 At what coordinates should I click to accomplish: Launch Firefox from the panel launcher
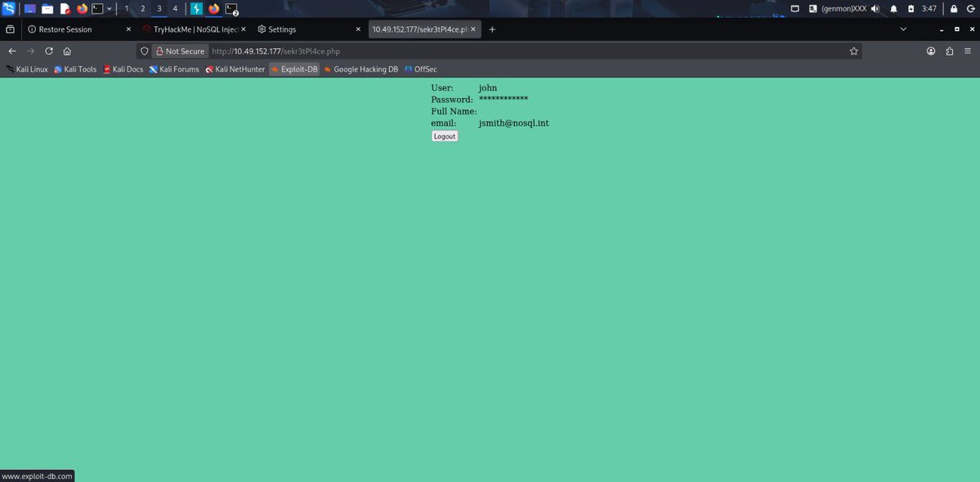coord(82,9)
